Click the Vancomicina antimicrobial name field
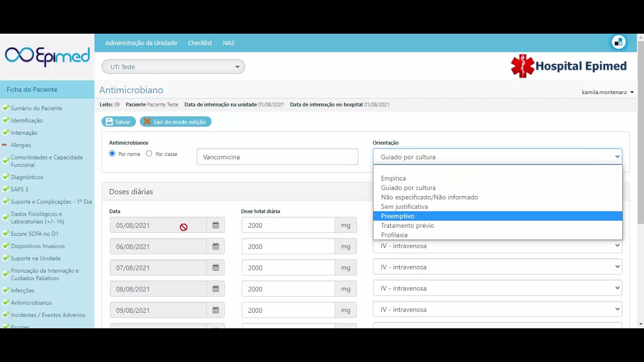The height and width of the screenshot is (362, 644). click(x=277, y=157)
